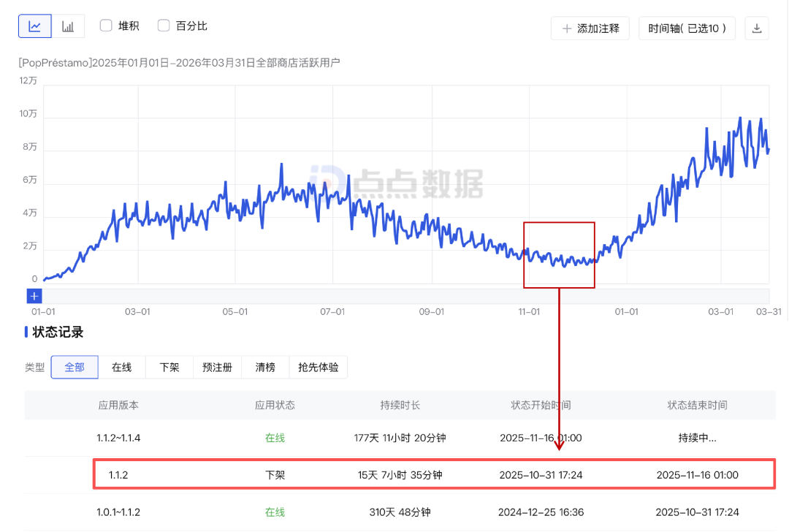789x532 pixels.
Task: Click the 07-01 x-axis label
Action: [332, 312]
